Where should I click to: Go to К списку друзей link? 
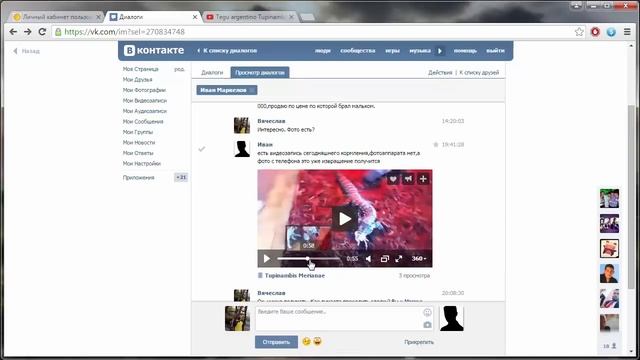479,73
